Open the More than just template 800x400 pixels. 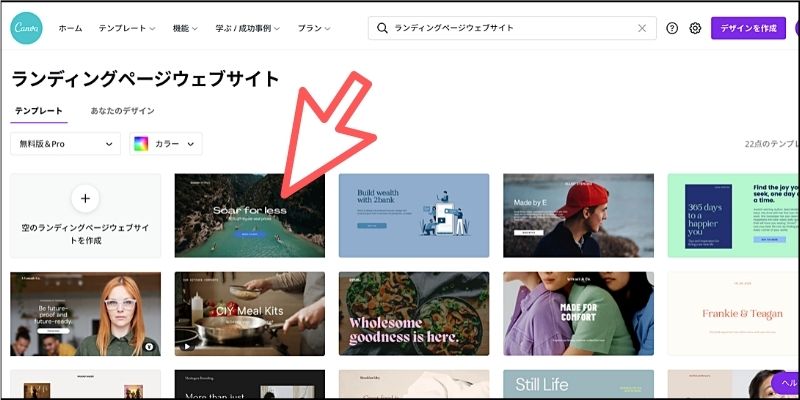point(249,384)
